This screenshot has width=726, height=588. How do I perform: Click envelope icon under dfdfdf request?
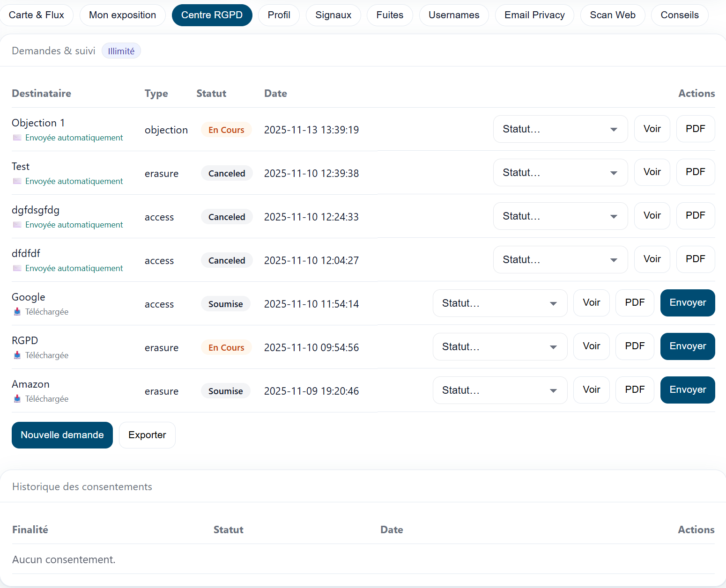17,268
